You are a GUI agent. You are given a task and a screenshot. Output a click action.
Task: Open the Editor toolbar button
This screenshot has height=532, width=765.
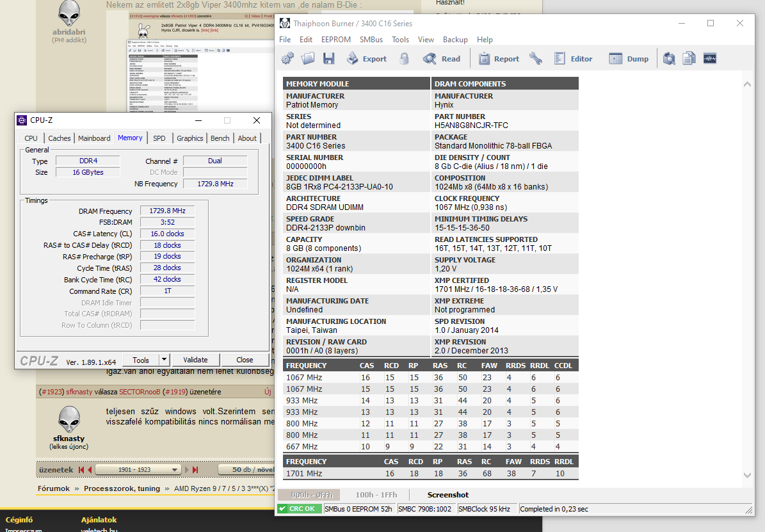[573, 58]
